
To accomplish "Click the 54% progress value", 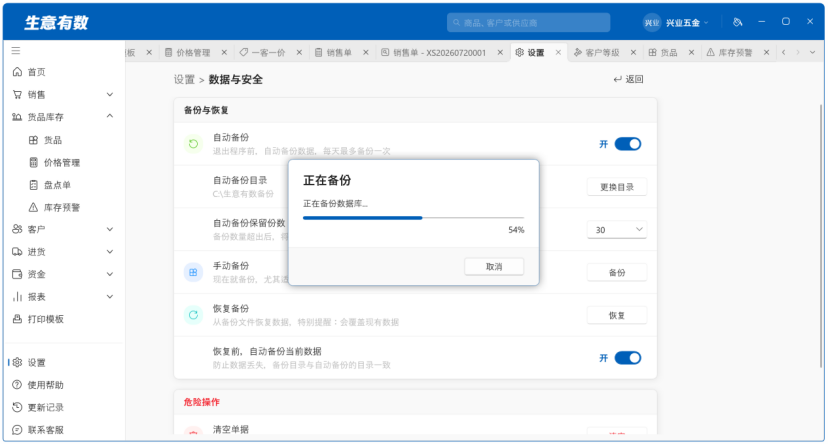I will [516, 230].
